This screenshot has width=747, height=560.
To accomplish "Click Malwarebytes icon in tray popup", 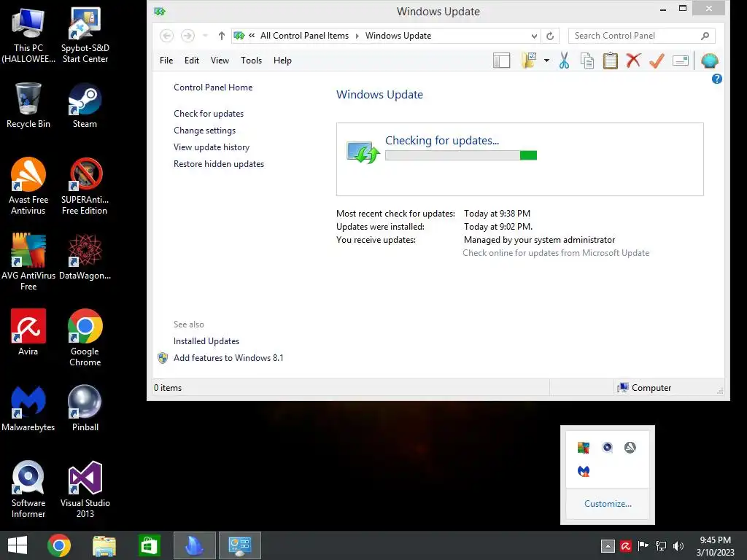I will tap(583, 471).
